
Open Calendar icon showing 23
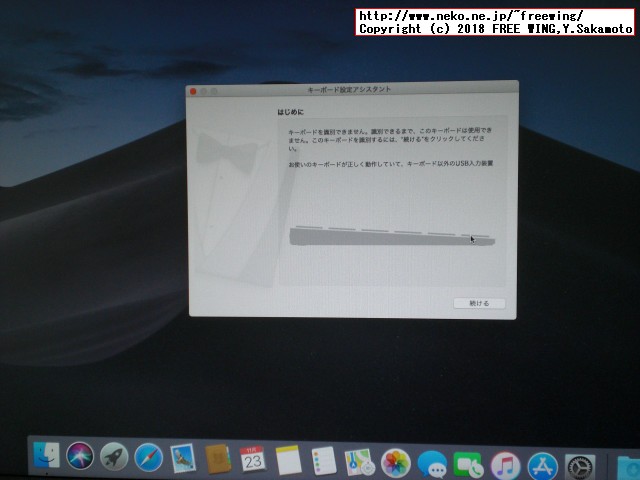[253, 460]
